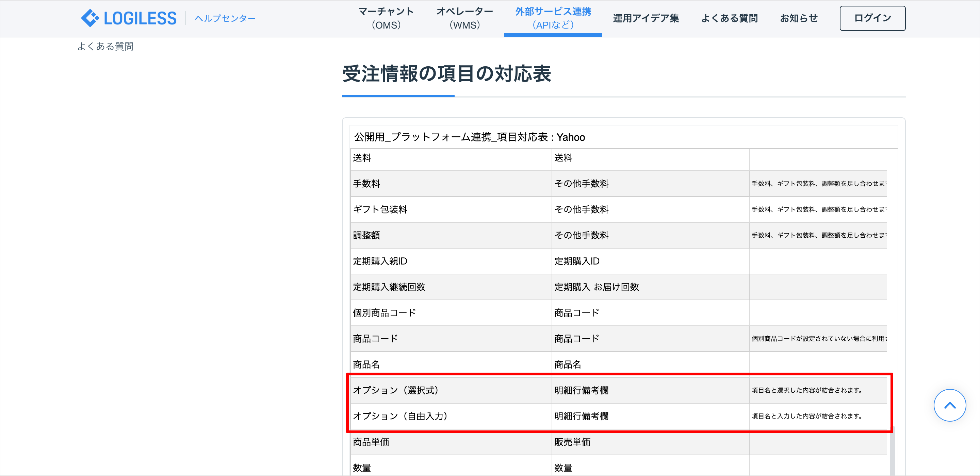Image resolution: width=980 pixels, height=476 pixels.
Task: Click the 受注情報の項目の対応表 heading
Action: 446,73
